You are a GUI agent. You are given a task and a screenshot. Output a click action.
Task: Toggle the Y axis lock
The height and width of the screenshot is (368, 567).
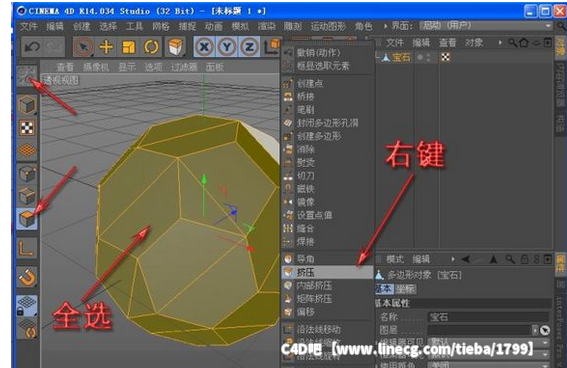coord(227,47)
